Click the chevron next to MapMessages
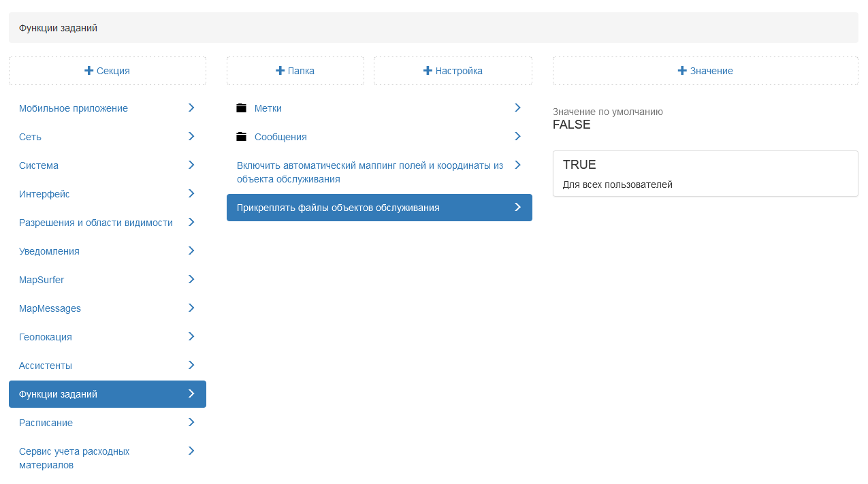 coord(191,308)
